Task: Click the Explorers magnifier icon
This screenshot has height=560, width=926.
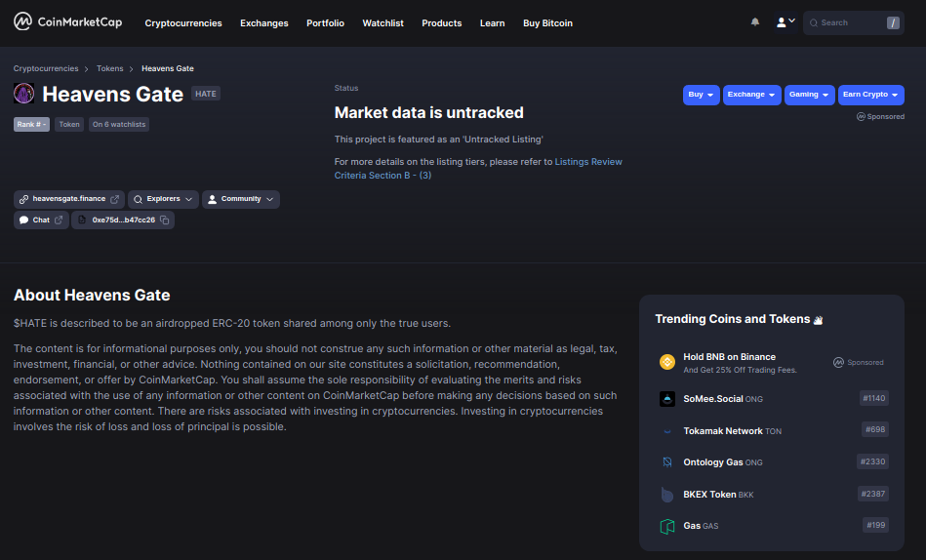Action: (x=138, y=200)
